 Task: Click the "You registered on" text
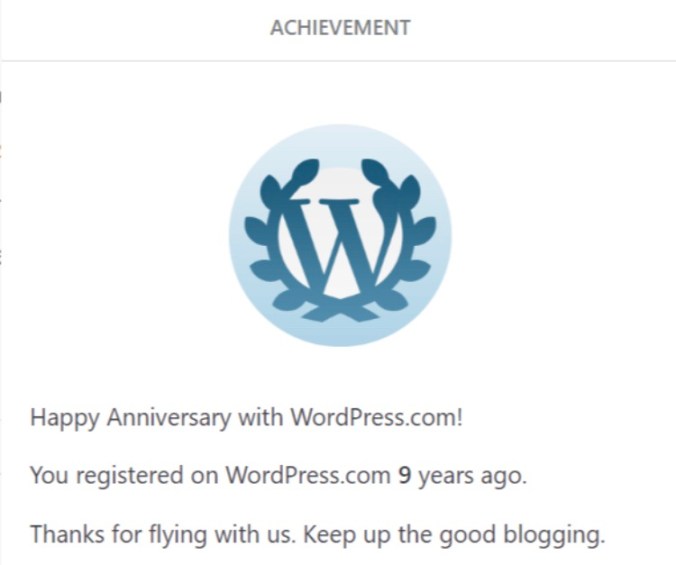coord(125,475)
